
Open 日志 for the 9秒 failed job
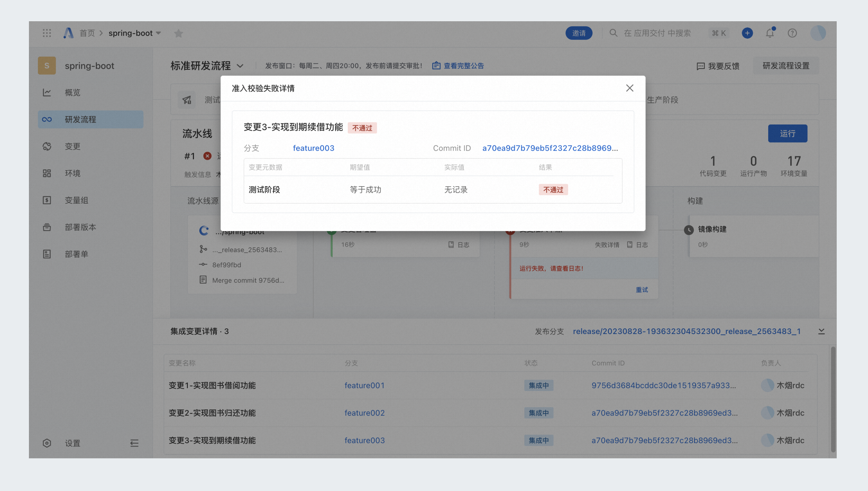click(x=637, y=245)
